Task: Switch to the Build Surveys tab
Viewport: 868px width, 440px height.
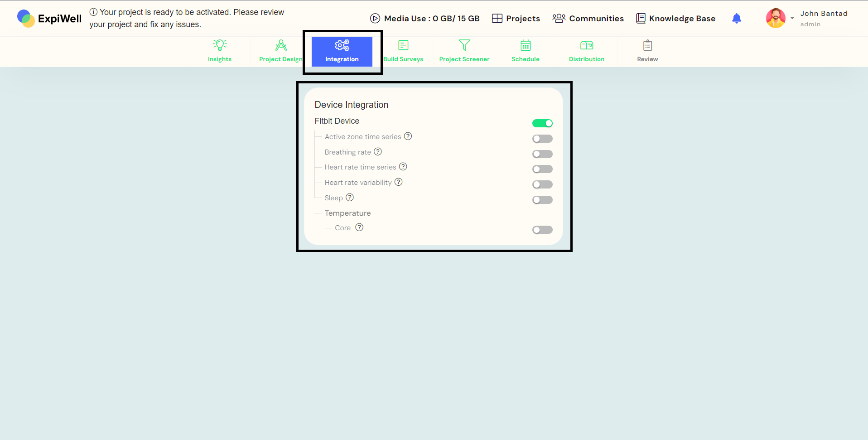Action: [x=403, y=52]
